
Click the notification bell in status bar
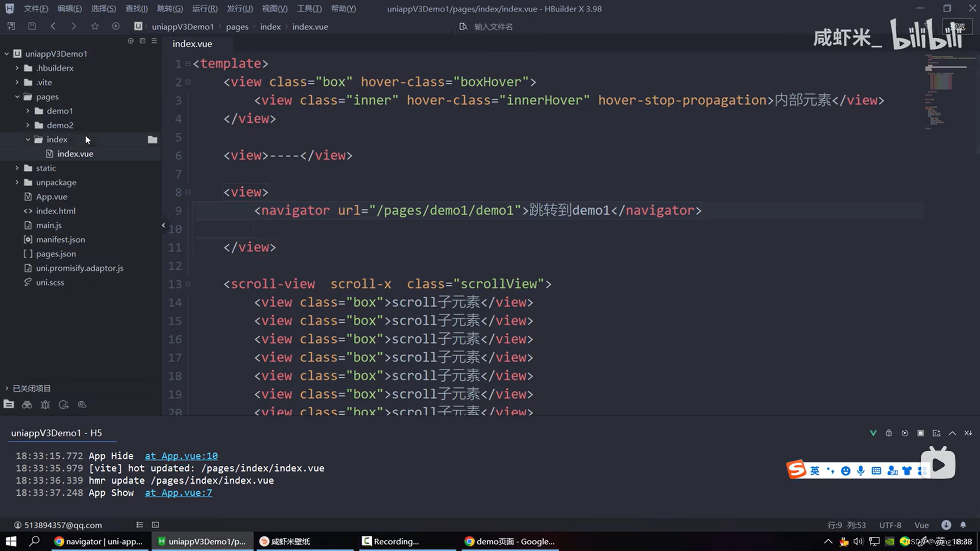963,525
